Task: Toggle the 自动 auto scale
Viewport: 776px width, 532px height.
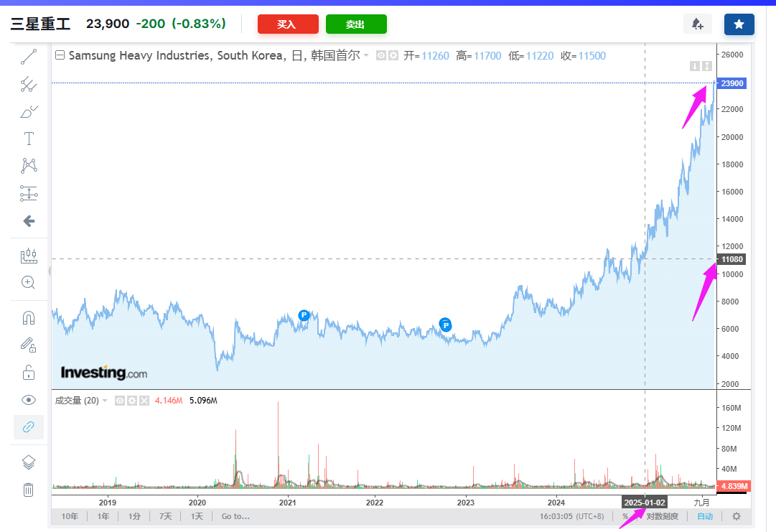Action: pos(705,516)
